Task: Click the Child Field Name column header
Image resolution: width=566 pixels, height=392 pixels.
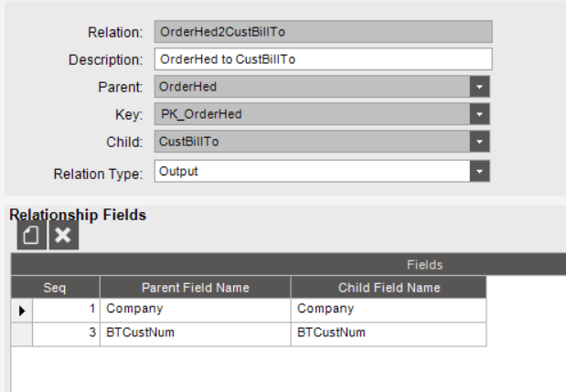Action: pyautogui.click(x=389, y=288)
